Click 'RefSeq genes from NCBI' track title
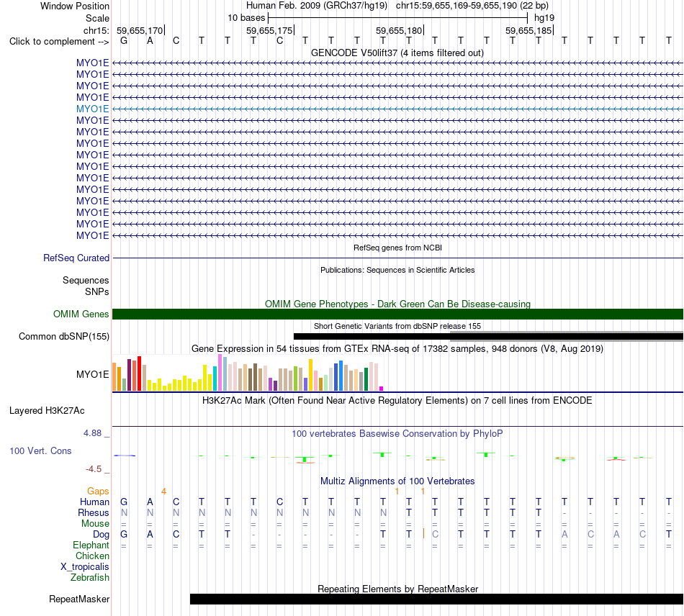 pyautogui.click(x=397, y=248)
